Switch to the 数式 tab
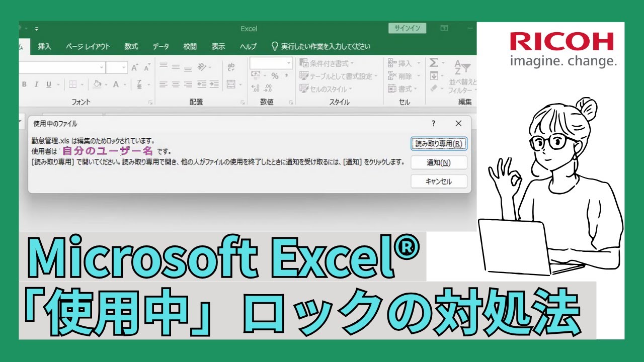 click(x=131, y=46)
